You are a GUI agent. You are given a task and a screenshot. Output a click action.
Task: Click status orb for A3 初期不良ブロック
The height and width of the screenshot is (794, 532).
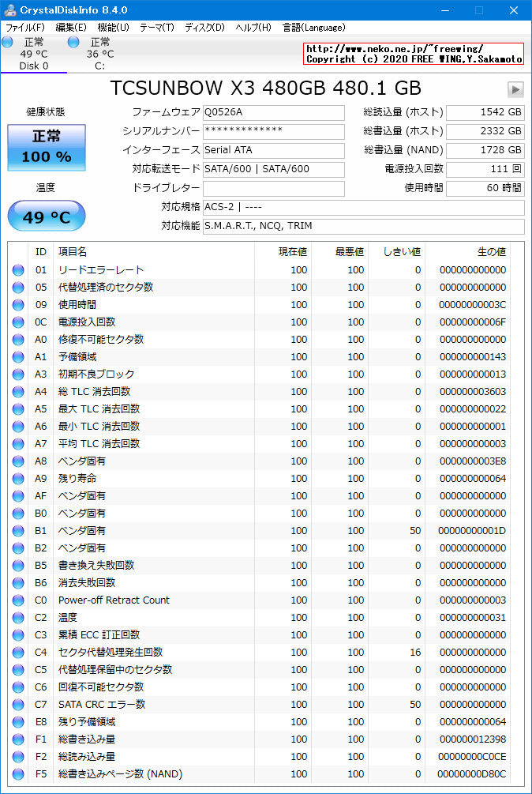pyautogui.click(x=18, y=374)
